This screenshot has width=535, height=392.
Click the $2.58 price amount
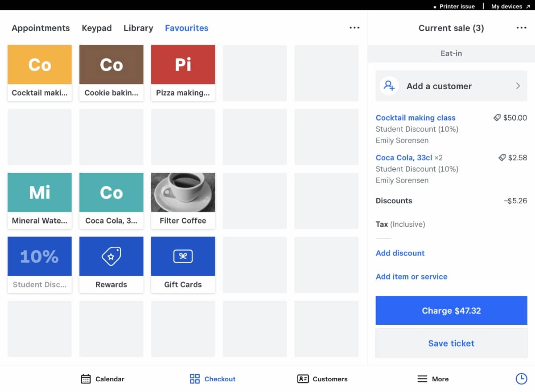pos(517,158)
